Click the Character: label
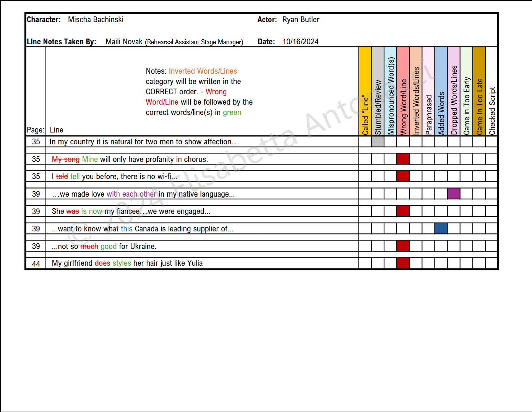 pos(44,19)
